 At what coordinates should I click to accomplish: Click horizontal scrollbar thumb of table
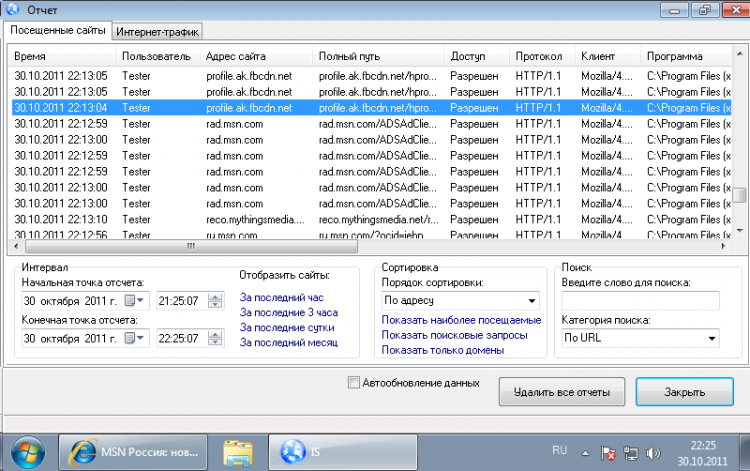tap(191, 246)
